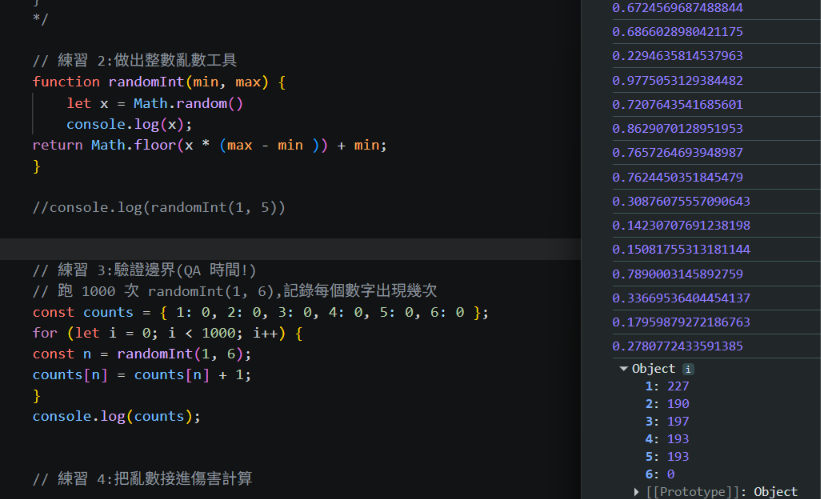Click the highlighted empty current editor line
Image resolution: width=821 pixels, height=499 pixels.
[290, 249]
